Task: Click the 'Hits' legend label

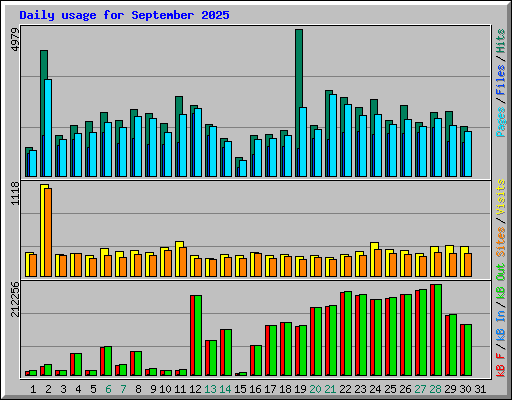Action: coord(501,41)
